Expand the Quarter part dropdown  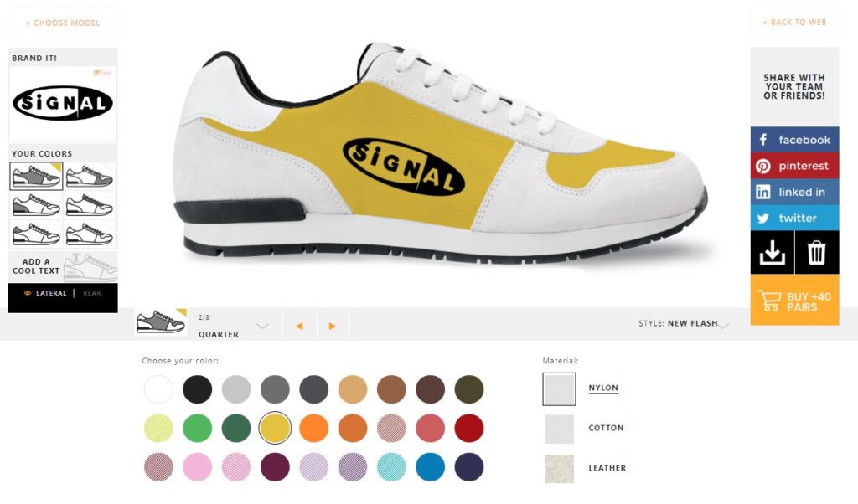[262, 326]
